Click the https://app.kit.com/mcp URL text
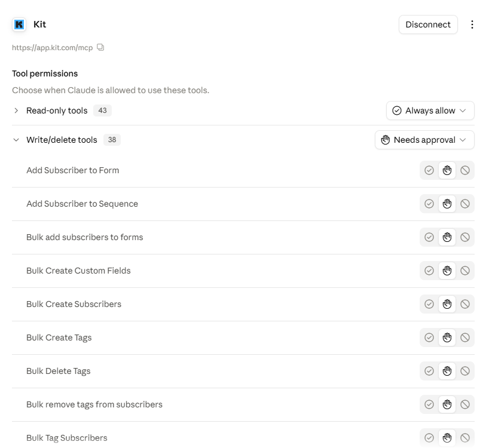This screenshot has height=448, width=486. [x=53, y=48]
